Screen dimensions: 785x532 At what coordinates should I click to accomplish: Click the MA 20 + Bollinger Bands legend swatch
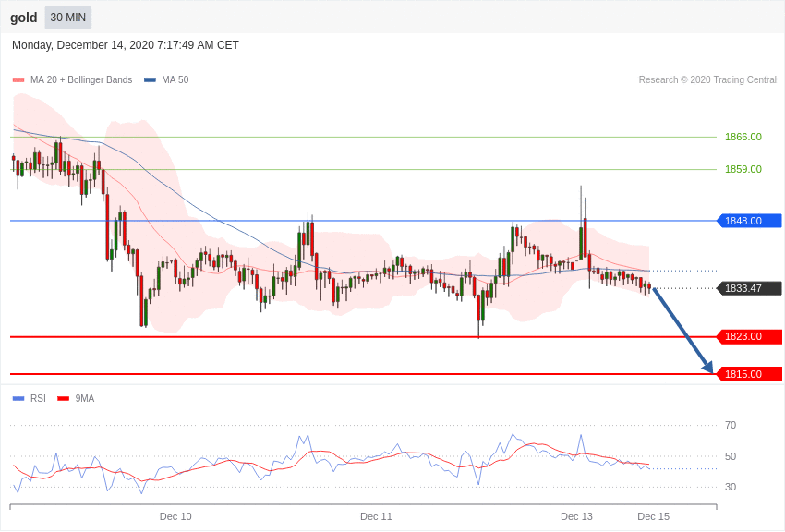tap(18, 79)
